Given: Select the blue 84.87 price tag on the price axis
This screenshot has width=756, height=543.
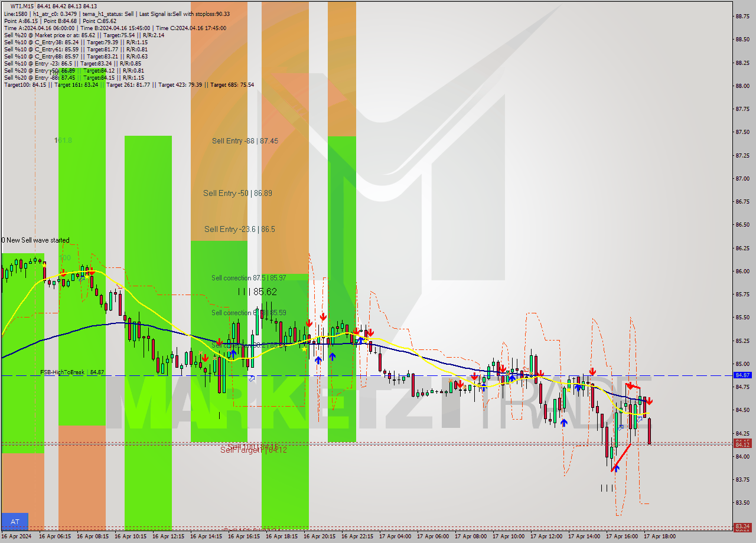Looking at the screenshot, I should (x=742, y=375).
